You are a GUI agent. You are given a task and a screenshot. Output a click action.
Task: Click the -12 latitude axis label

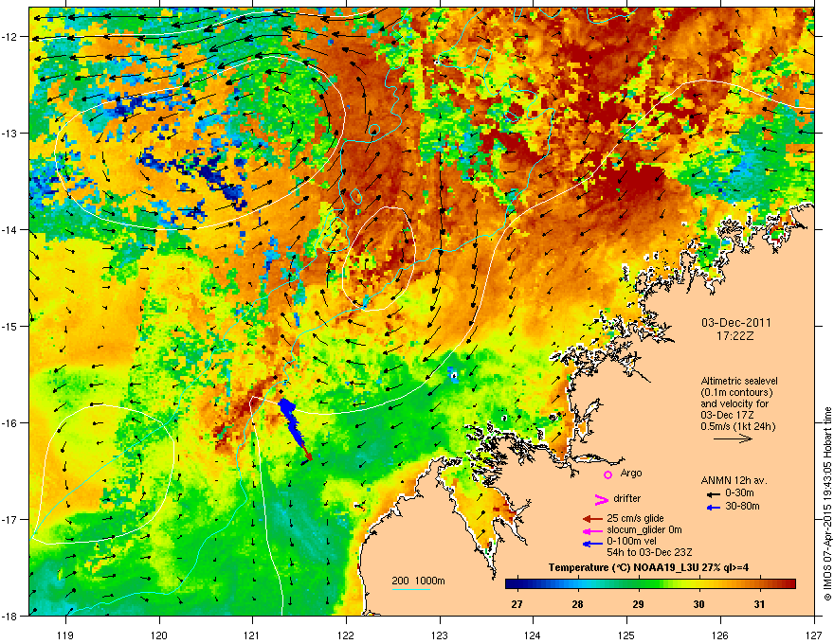(10, 37)
